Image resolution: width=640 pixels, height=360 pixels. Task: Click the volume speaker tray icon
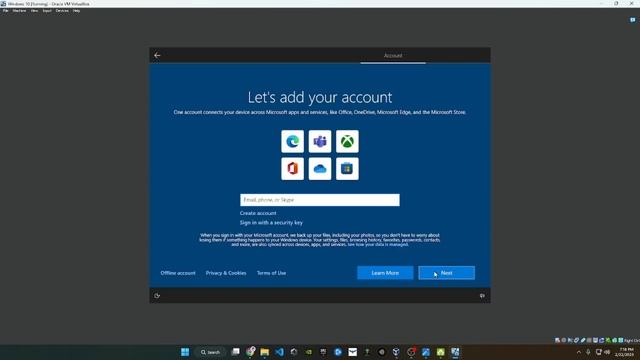pos(607,352)
